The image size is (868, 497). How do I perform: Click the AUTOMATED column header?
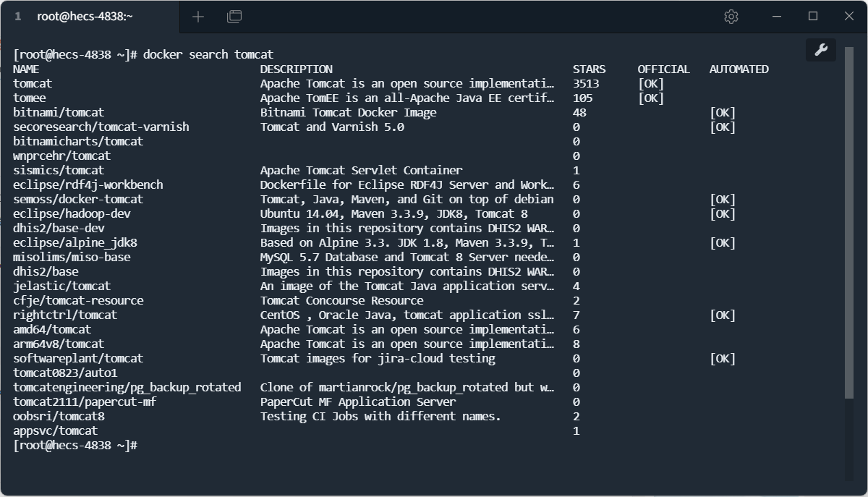739,69
